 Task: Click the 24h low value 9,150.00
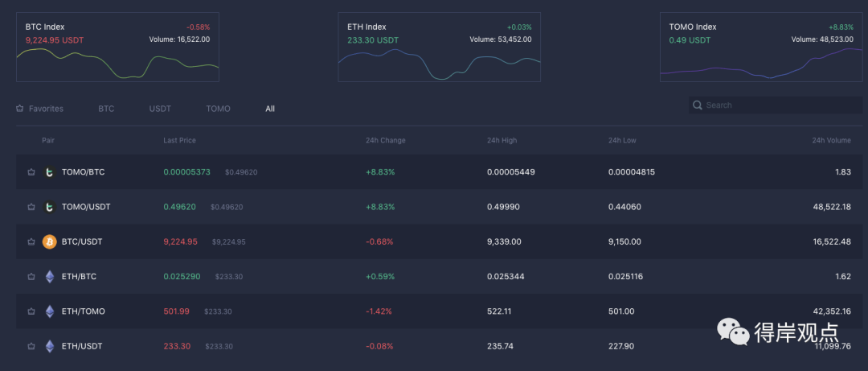pyautogui.click(x=624, y=241)
